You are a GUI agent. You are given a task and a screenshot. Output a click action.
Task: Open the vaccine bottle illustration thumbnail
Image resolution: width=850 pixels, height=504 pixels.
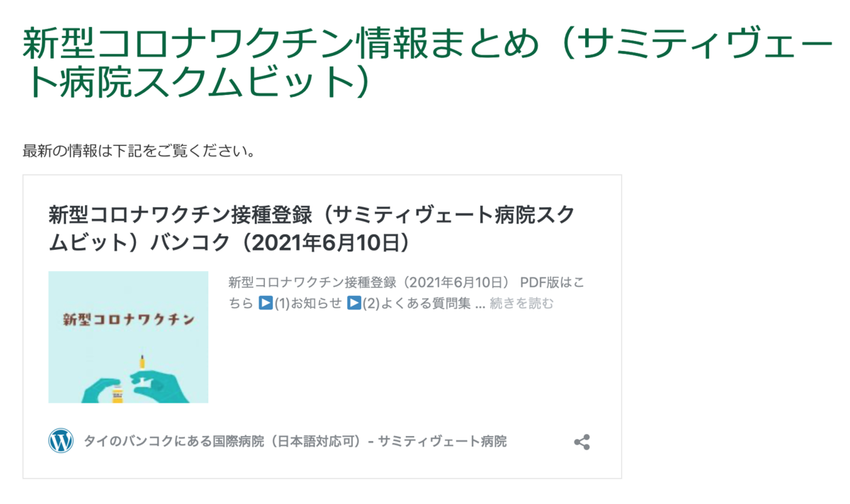click(128, 338)
